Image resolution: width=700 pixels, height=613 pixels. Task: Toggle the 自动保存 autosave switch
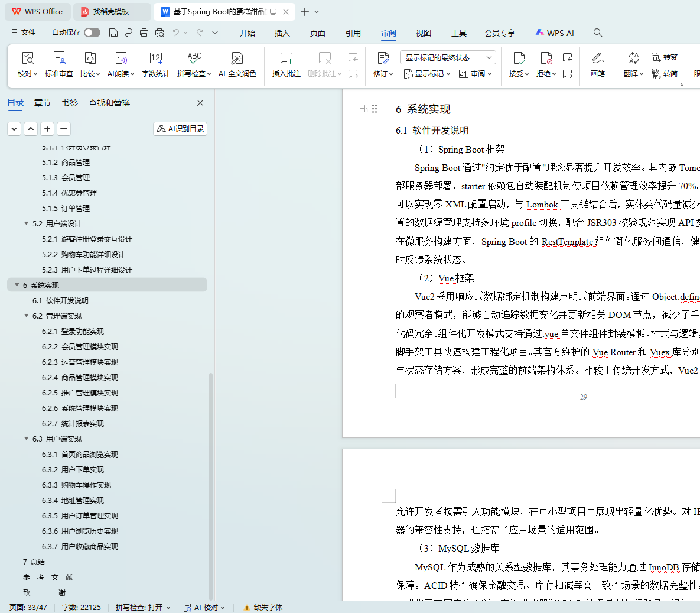[92, 33]
